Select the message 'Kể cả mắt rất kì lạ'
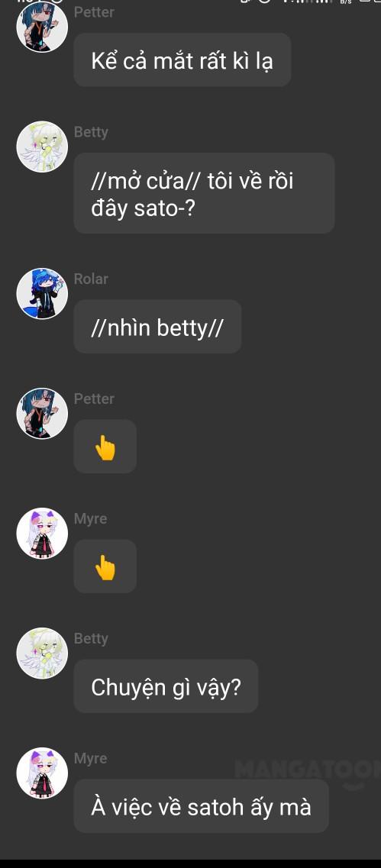 tap(182, 60)
